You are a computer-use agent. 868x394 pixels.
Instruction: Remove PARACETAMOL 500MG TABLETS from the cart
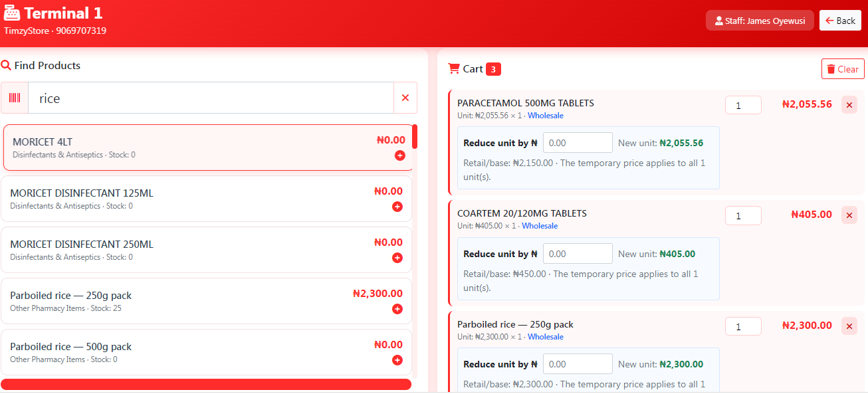coord(849,105)
